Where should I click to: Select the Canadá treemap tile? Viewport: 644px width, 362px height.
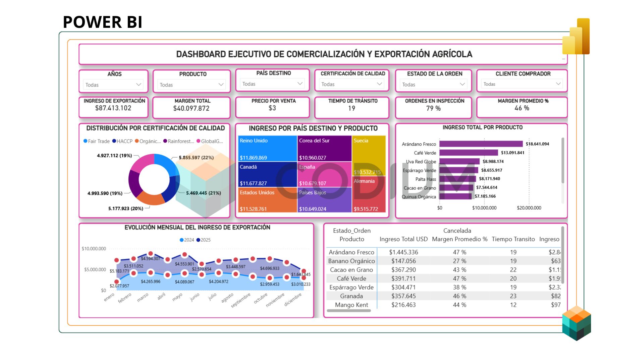coord(267,174)
